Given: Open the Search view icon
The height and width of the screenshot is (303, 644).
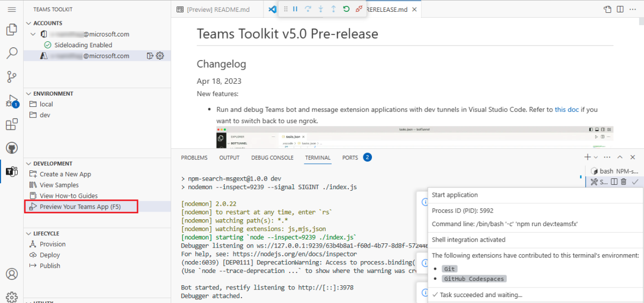Looking at the screenshot, I should click(x=11, y=53).
